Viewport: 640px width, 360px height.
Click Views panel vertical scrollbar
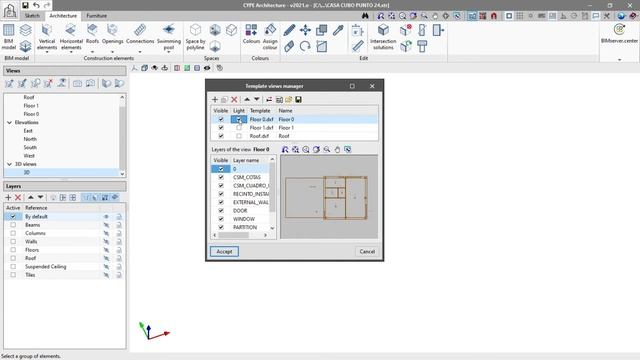(x=122, y=136)
